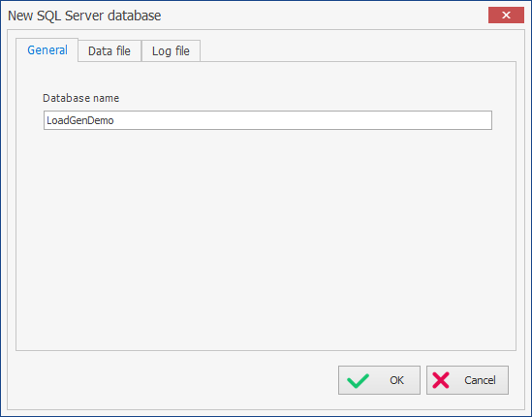Screen dimensions: 532x417
Task: Focus the text box containing LoadGenDemo
Action: [x=267, y=120]
